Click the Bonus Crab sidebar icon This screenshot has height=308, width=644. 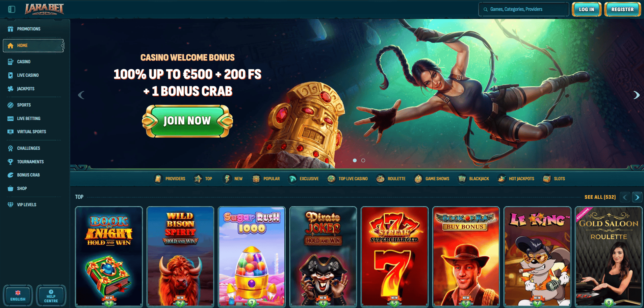tap(10, 175)
